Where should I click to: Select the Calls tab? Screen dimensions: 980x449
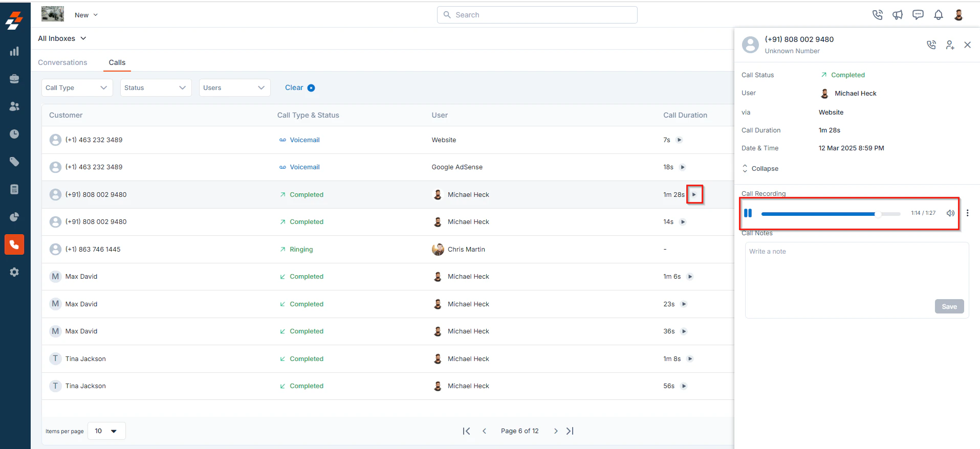tap(117, 62)
